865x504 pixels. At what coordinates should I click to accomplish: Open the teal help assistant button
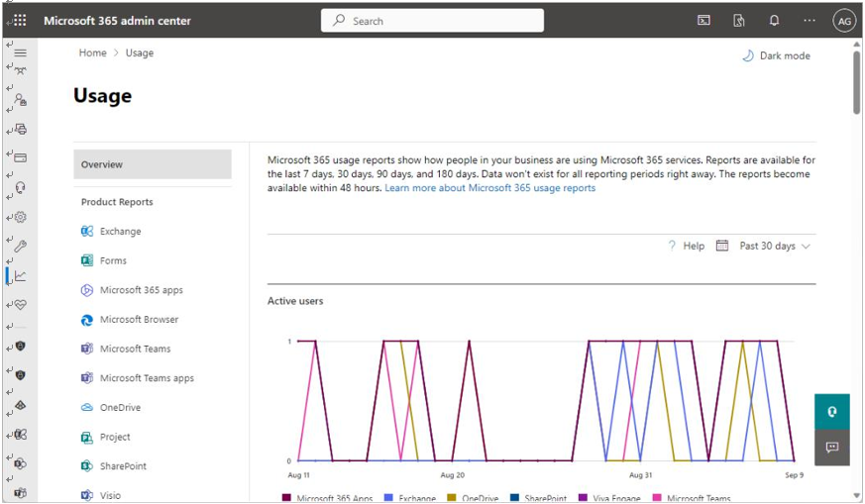coord(832,411)
